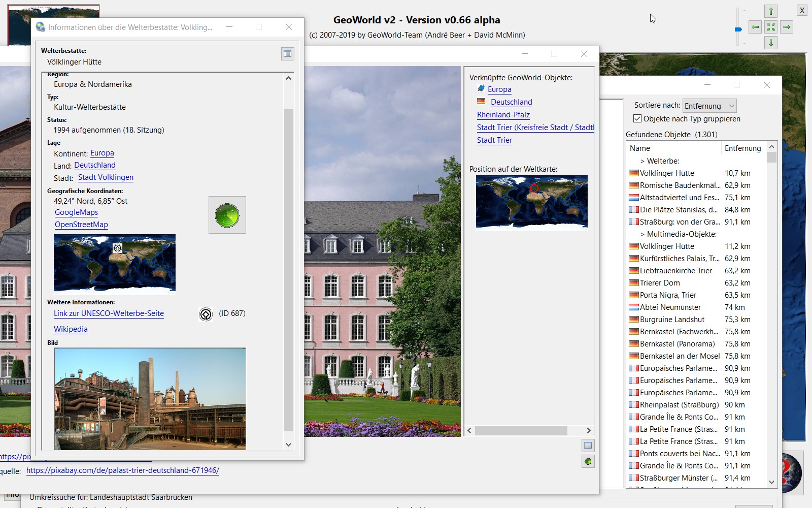Toggle 'Objekte nach Typ gruppieren' checkbox
The image size is (812, 508).
[637, 118]
